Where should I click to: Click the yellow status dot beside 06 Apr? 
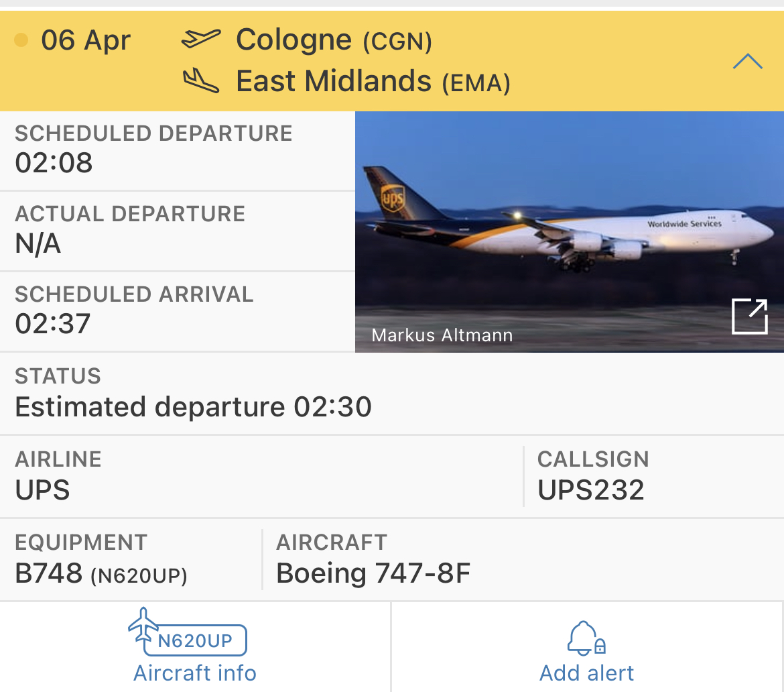21,40
